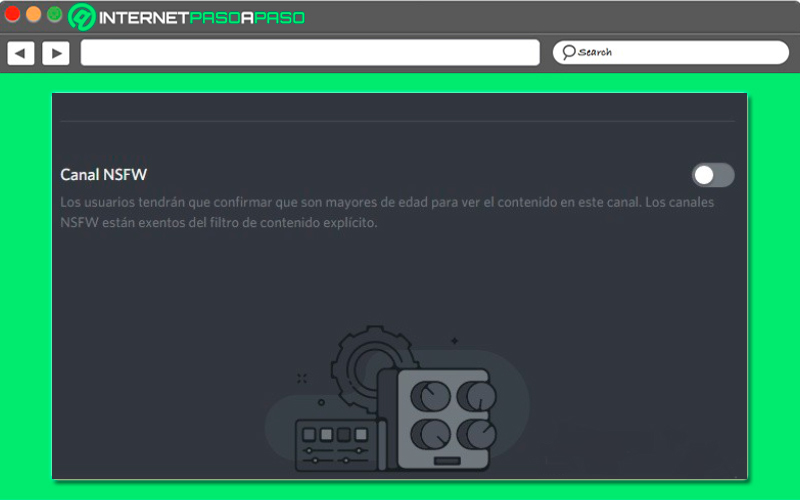
Task: Open the InternetPasoaPaso logo
Action: (187, 17)
